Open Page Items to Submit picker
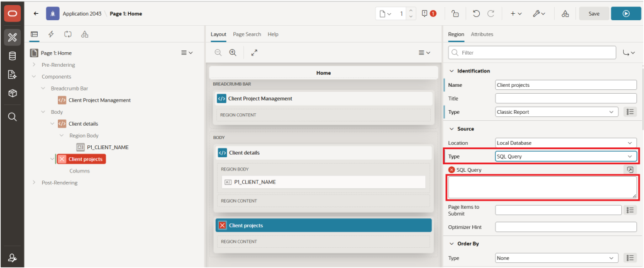This screenshot has width=644, height=268. click(x=630, y=210)
